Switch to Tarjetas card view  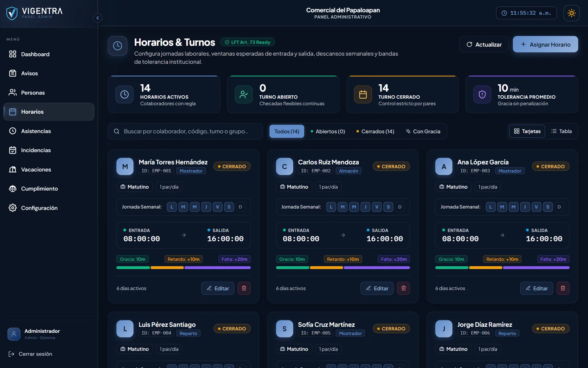point(527,131)
